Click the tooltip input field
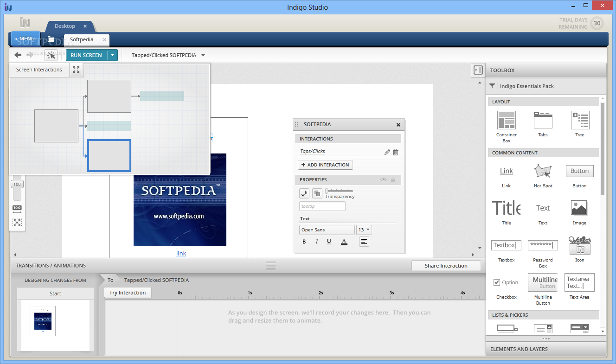Screen dimensions: 616x364 [x=322, y=206]
